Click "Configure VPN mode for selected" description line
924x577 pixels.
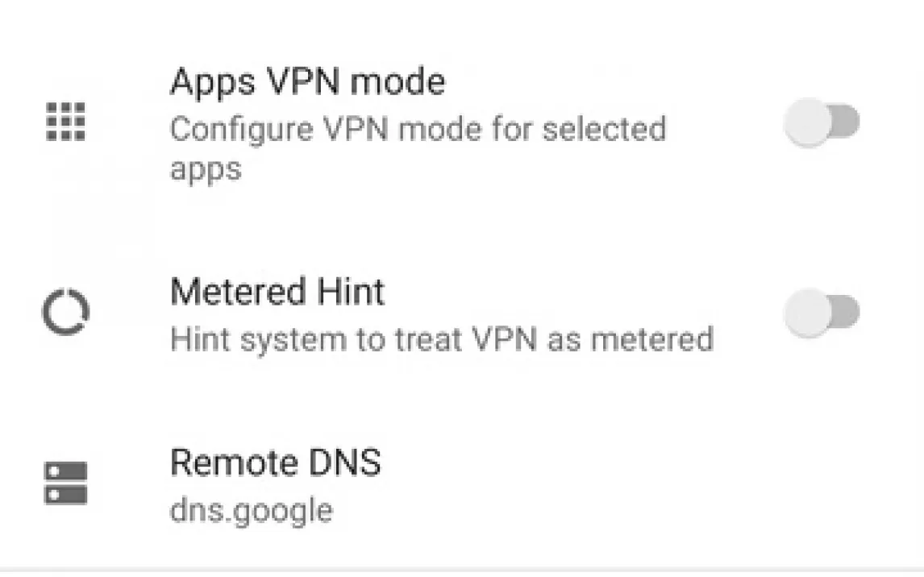418,130
